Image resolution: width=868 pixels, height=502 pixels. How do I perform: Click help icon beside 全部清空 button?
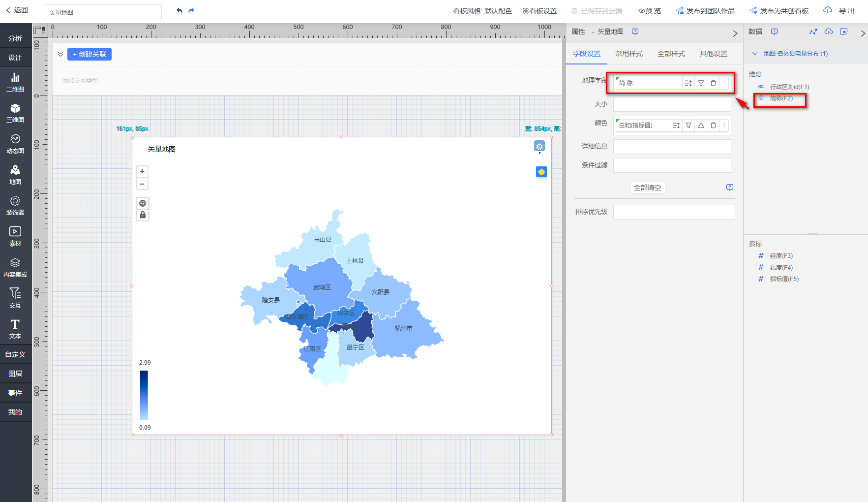tap(730, 187)
